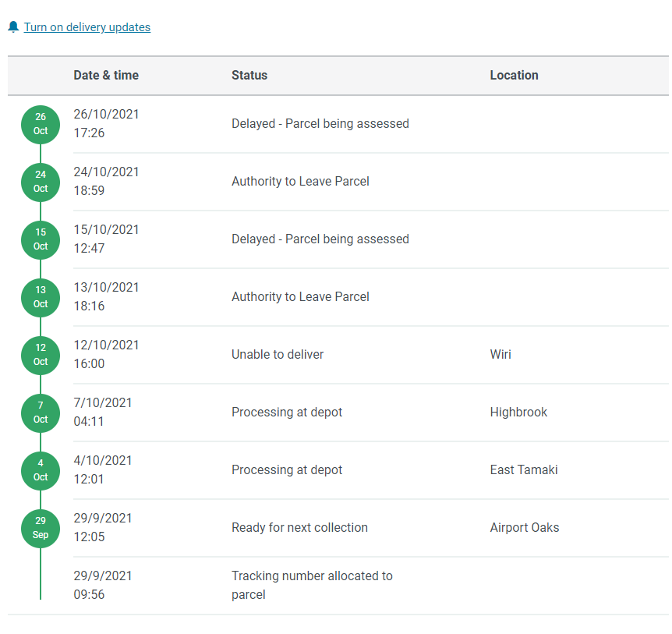Select the 7 Oct timeline marker
This screenshot has width=672, height=634.
[x=41, y=413]
